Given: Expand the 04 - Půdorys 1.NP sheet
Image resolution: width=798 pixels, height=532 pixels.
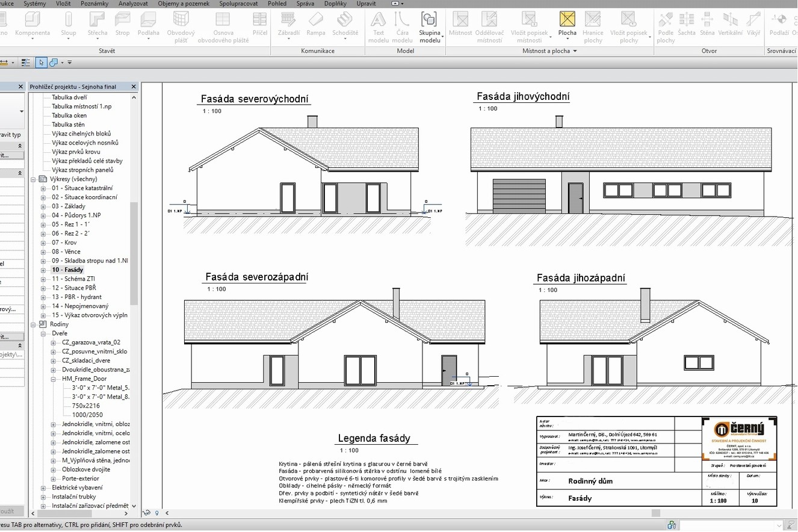Looking at the screenshot, I should tap(43, 215).
